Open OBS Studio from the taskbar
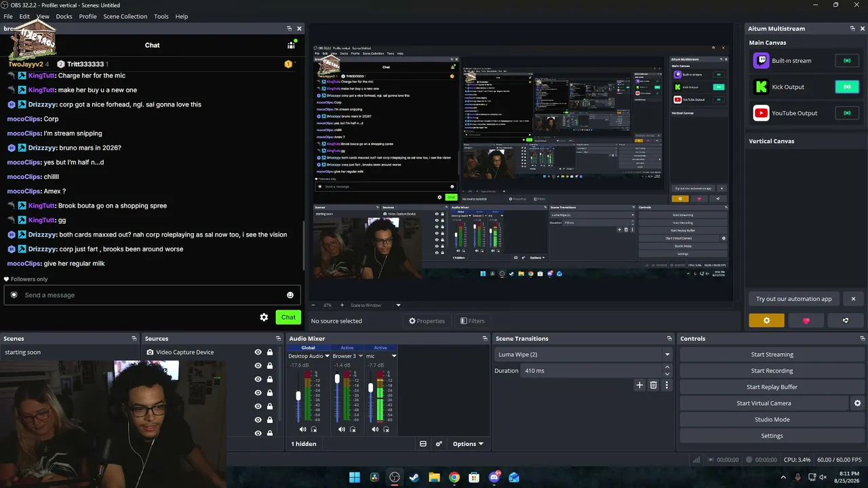Image resolution: width=868 pixels, height=488 pixels. 395,477
